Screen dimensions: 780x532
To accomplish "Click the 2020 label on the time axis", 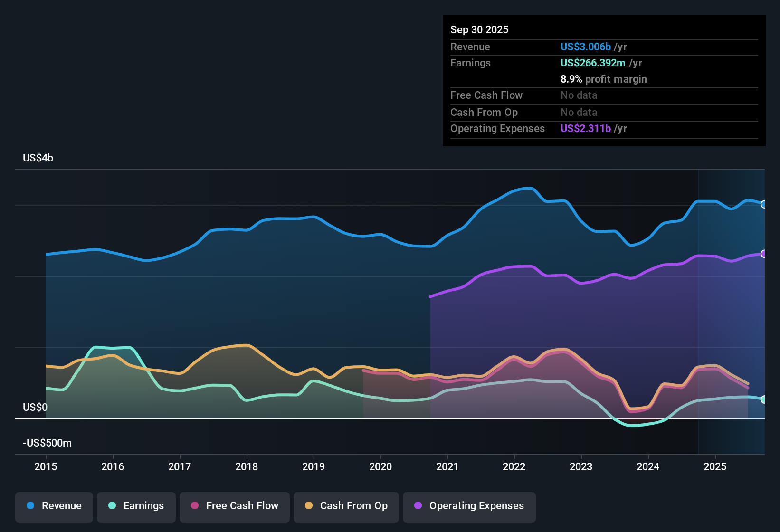I will coord(380,467).
